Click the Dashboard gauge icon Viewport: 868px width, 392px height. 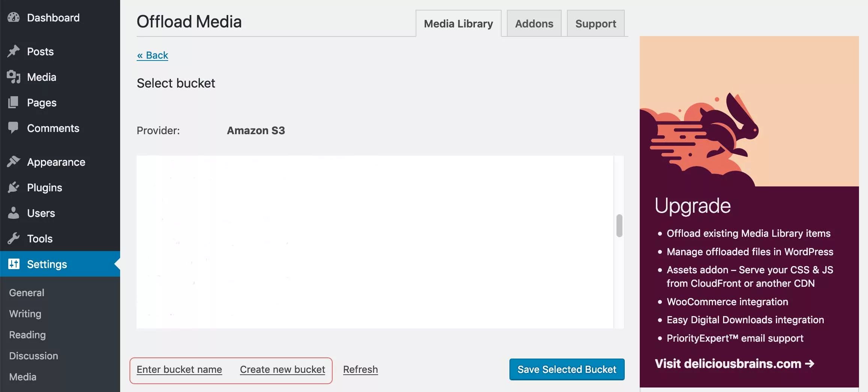(14, 18)
